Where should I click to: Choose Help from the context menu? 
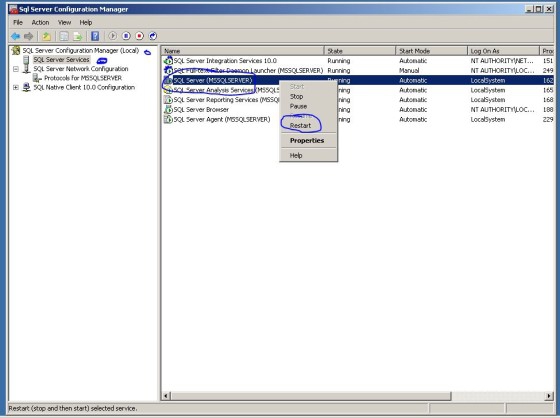(x=309, y=155)
